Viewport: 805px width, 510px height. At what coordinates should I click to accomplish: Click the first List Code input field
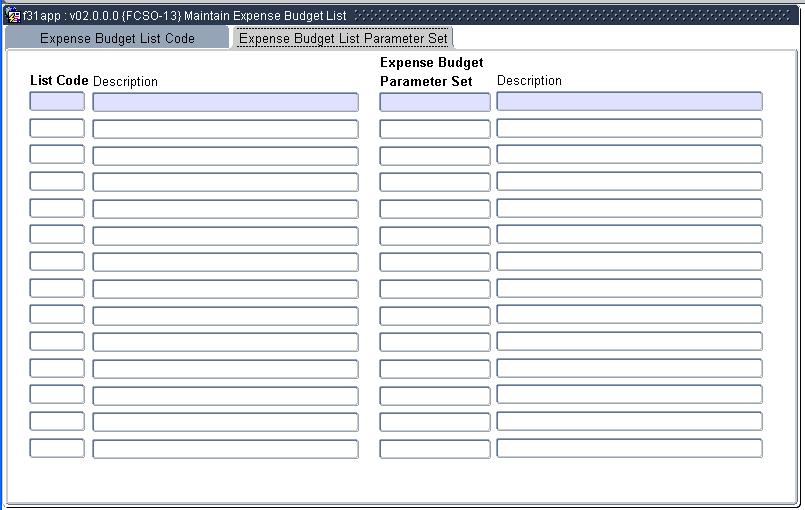[57, 102]
